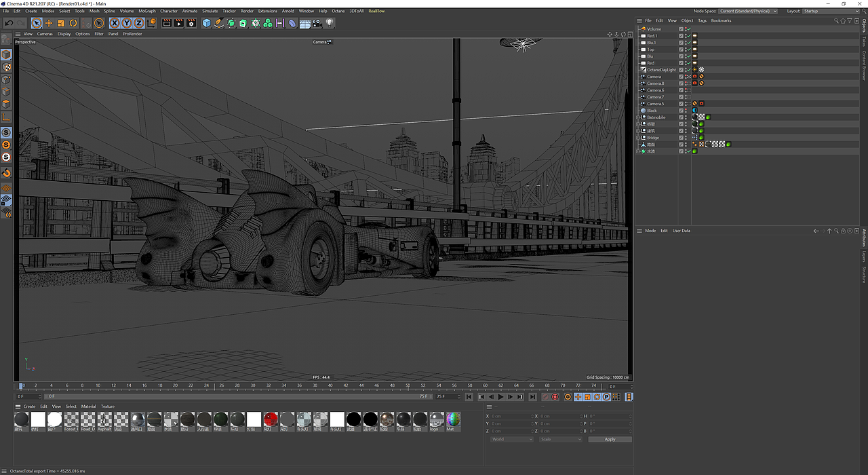Select the Camera.5 object row
Image resolution: width=868 pixels, height=475 pixels.
655,104
